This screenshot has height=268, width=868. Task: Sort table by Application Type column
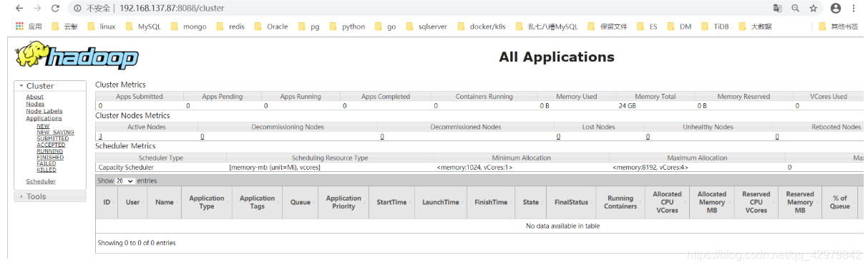coord(207,202)
